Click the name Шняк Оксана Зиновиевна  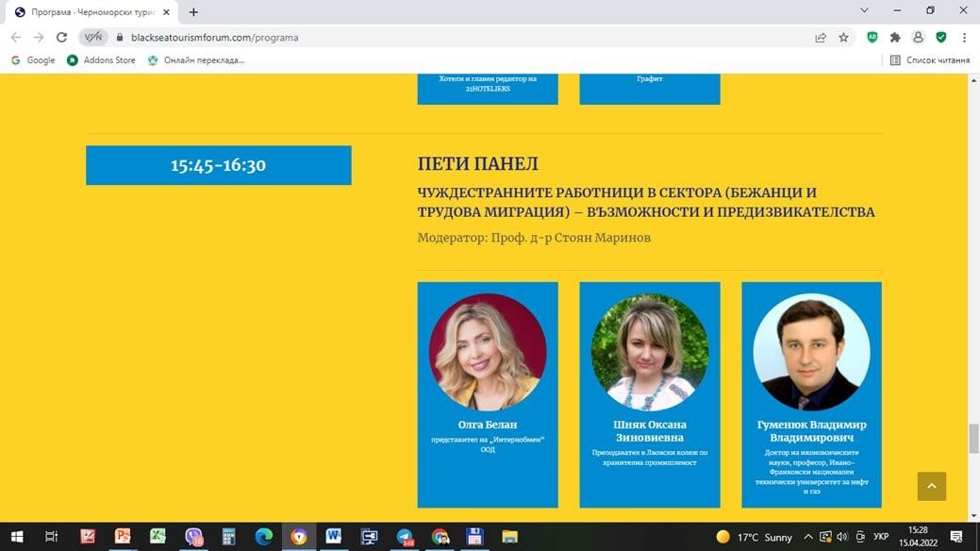649,431
